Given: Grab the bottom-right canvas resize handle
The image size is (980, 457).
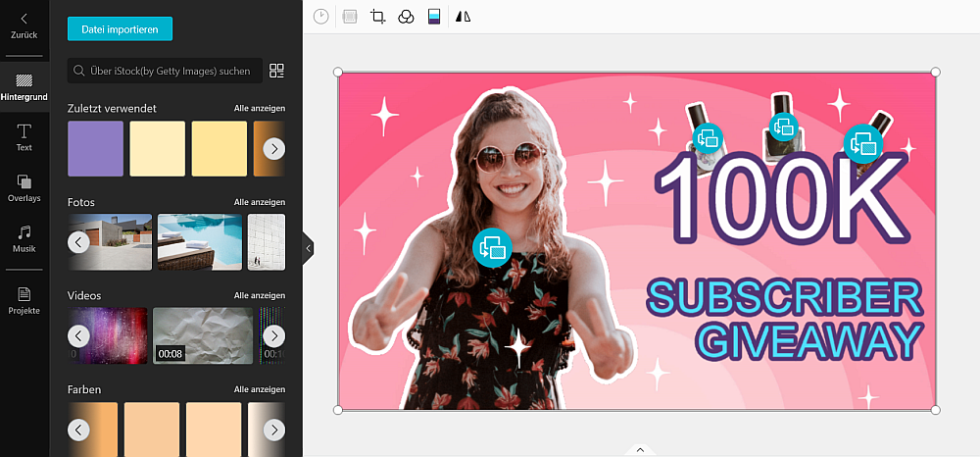Looking at the screenshot, I should coord(936,410).
